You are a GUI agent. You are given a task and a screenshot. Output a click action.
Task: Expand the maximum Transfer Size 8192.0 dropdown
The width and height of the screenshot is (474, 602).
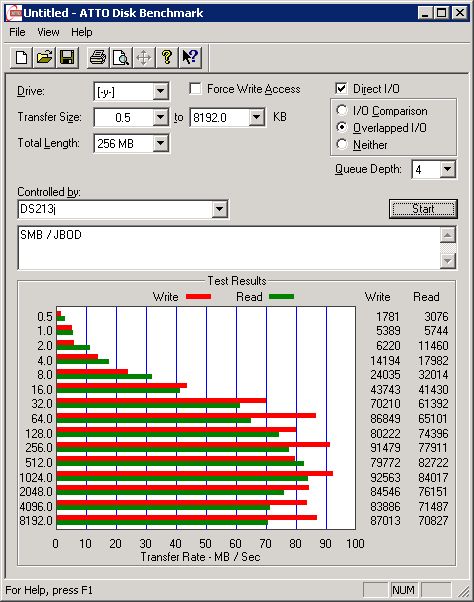pyautogui.click(x=256, y=117)
